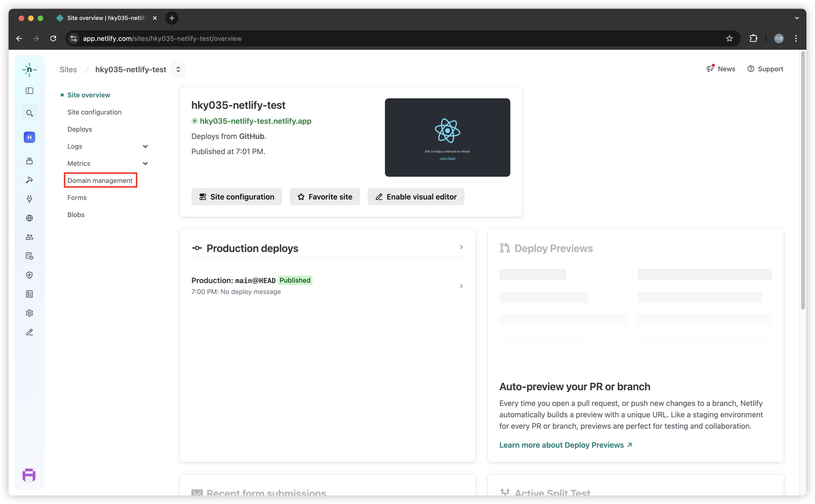Open the hammer builds icon in sidebar
Image resolution: width=815 pixels, height=504 pixels.
29,180
